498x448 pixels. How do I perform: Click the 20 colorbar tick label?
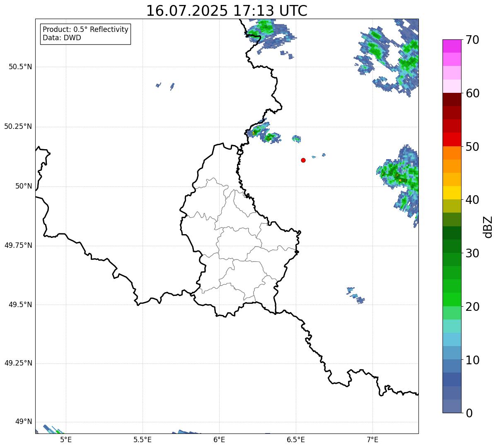coord(472,307)
